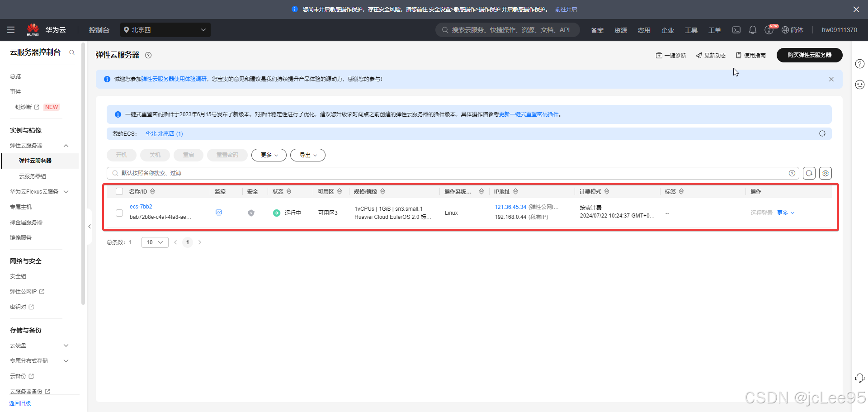
Task: Refresh the 我的ECS region bar
Action: pyautogui.click(x=822, y=133)
